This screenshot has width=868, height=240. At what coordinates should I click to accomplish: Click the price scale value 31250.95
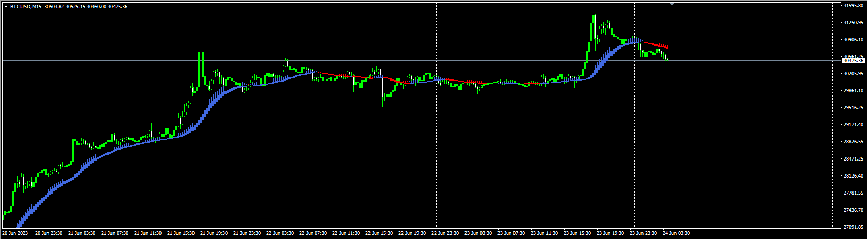coord(854,23)
